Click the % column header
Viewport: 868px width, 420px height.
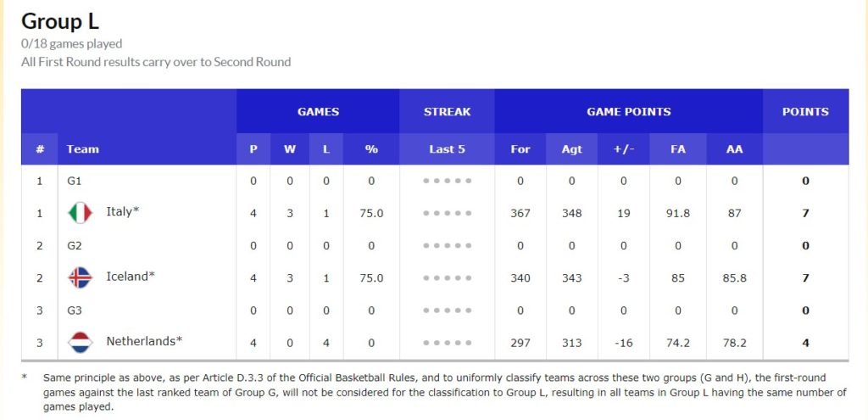[371, 149]
